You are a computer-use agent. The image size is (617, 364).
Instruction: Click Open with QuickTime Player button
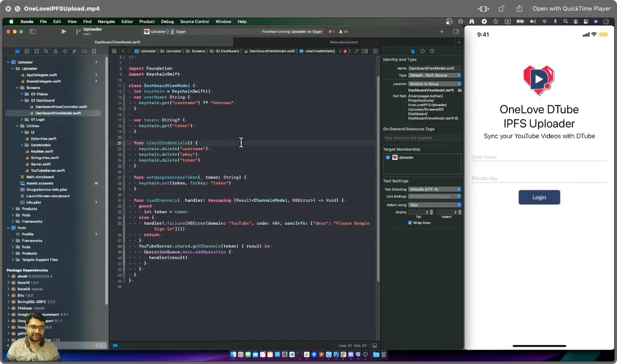coord(572,9)
